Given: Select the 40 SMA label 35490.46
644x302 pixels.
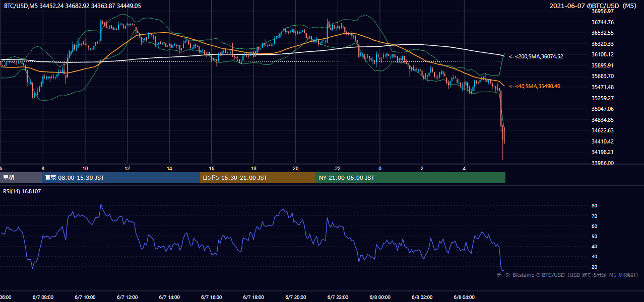Looking at the screenshot, I should [x=535, y=86].
